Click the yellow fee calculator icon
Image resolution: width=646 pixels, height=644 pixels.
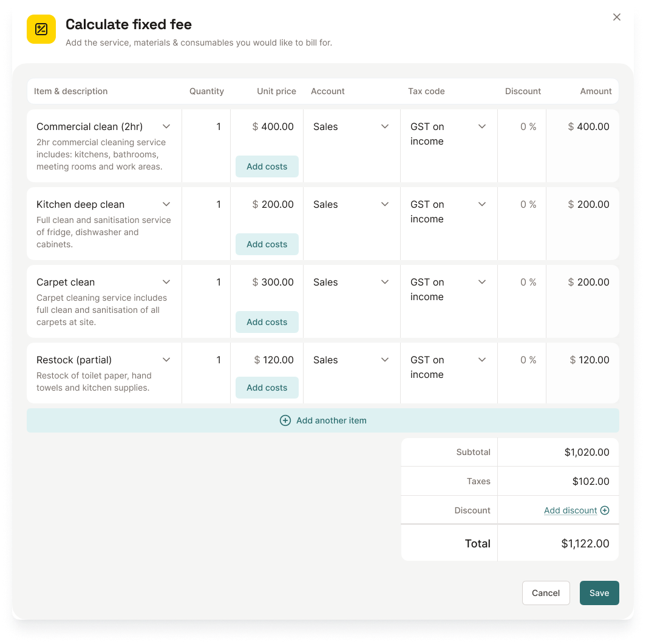pos(41,29)
